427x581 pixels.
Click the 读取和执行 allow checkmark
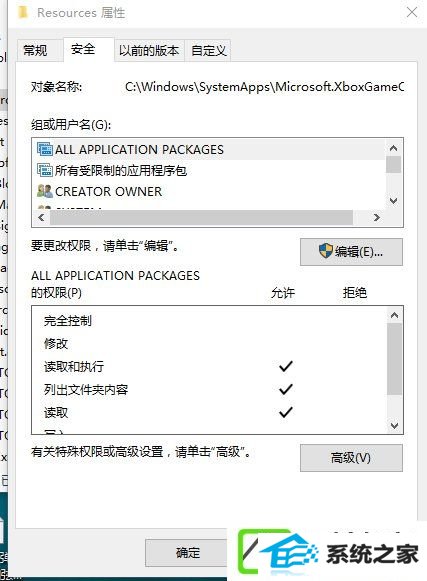(286, 366)
